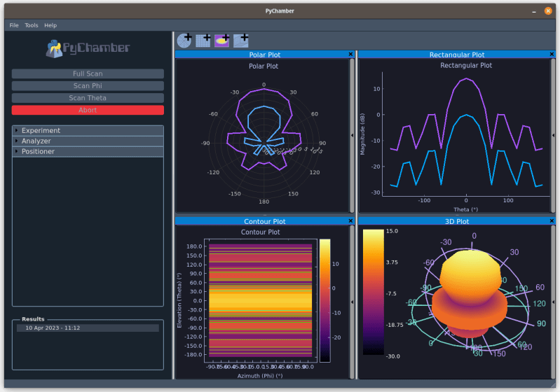
Task: Expand the Positioner section
Action: (x=88, y=151)
